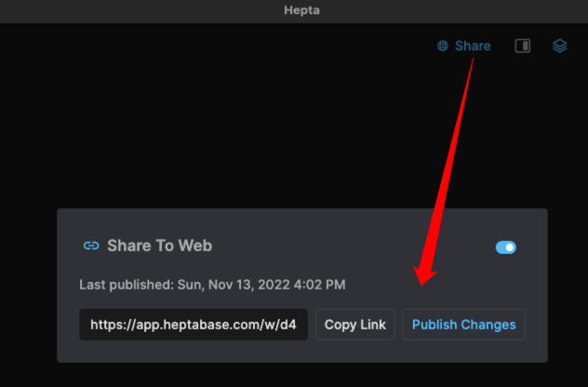Screen dimensions: 588x387
Task: Click the chain link icon in share panel
Action: coord(91,246)
